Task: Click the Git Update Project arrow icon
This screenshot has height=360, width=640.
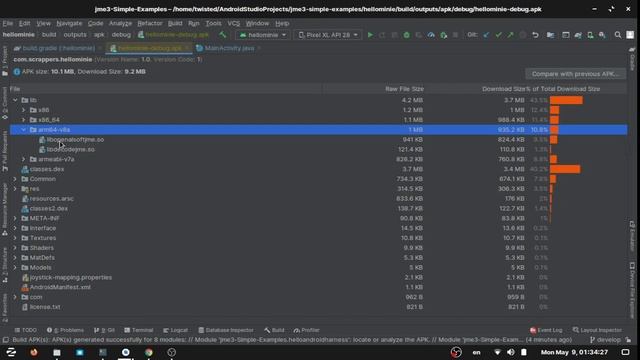Action: [486, 35]
